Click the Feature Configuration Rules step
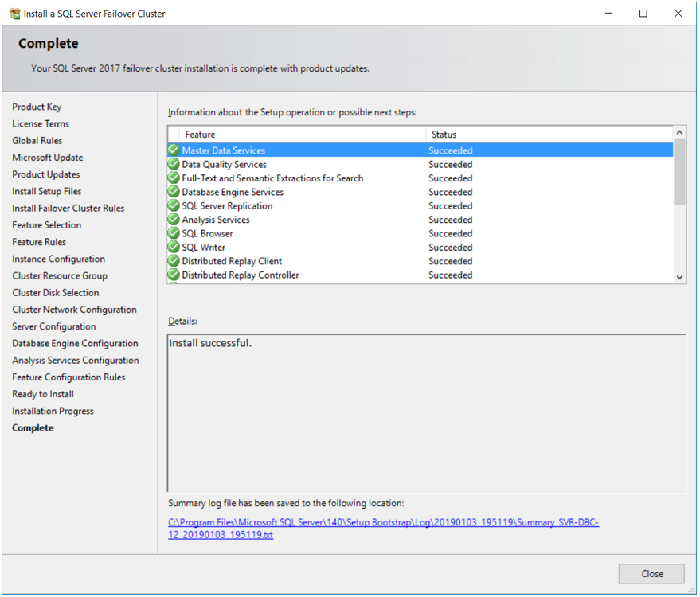The width and height of the screenshot is (700, 597). click(68, 377)
